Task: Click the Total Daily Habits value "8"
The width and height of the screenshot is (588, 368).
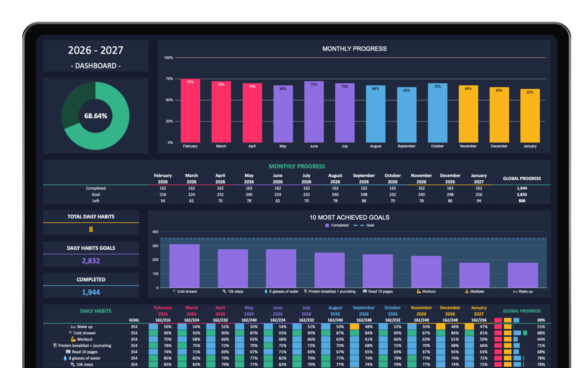Action: [91, 229]
